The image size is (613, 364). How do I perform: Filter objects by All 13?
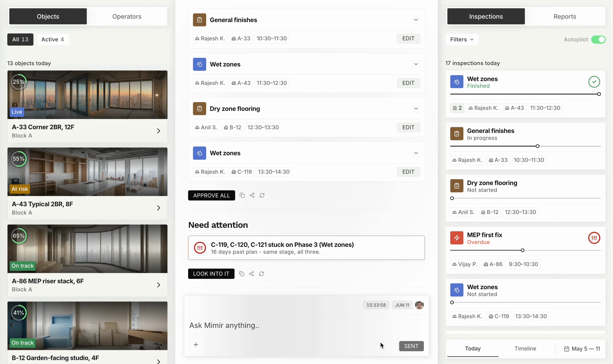20,40
